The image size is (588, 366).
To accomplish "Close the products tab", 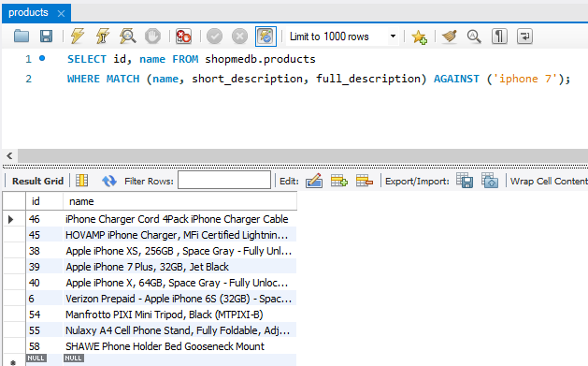I will 61,13.
